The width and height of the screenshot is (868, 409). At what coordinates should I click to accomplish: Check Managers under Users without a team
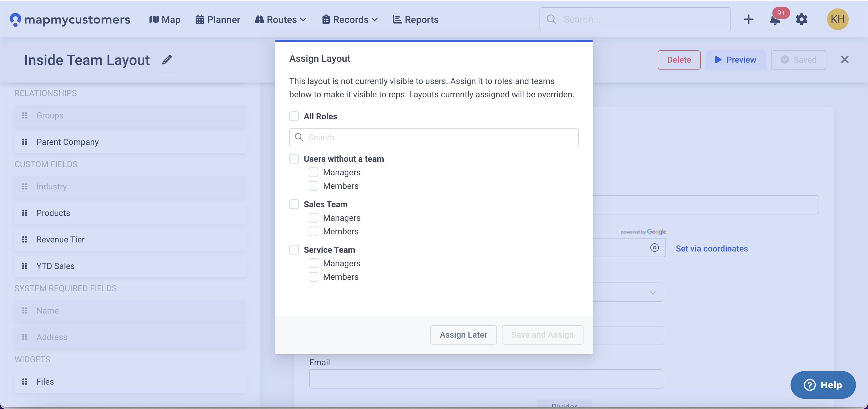point(313,172)
